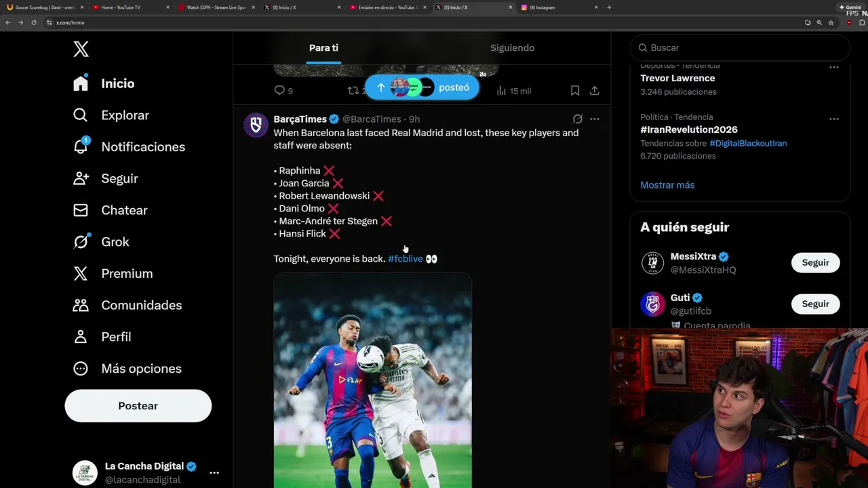Viewport: 868px width, 488px height.
Task: Click Mostrar más under trends
Action: click(x=667, y=185)
